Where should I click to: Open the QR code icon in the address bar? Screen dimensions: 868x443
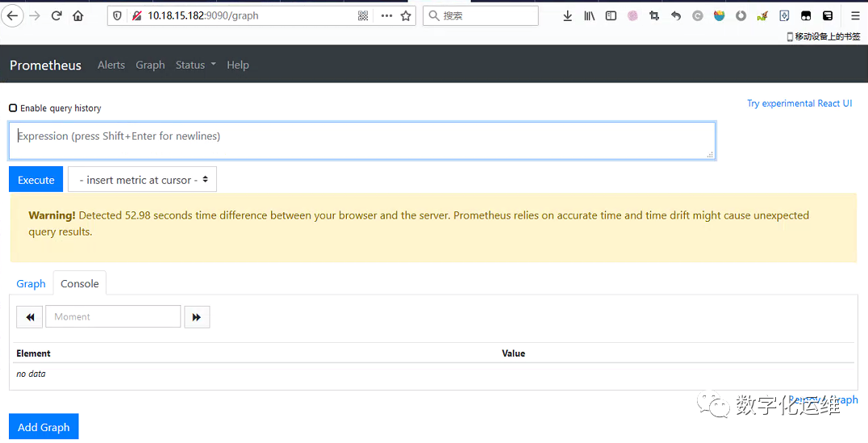point(363,15)
